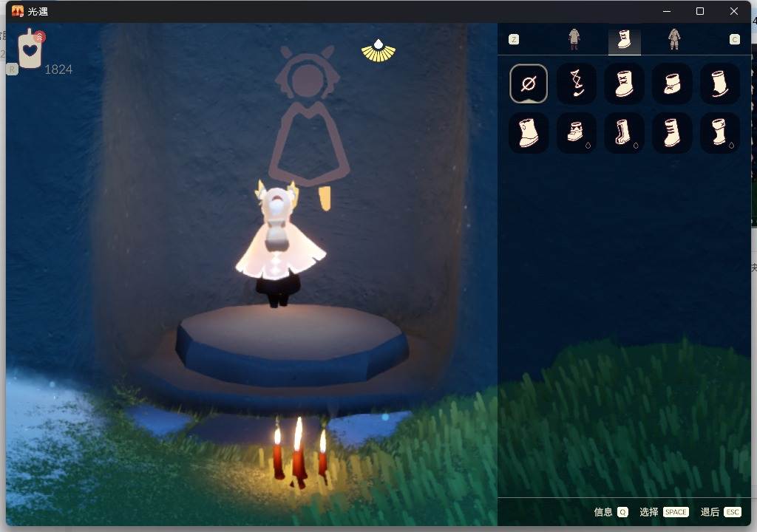The height and width of the screenshot is (532, 757).
Task: Equip the ribbon lace-up sandal footwear
Action: point(577,83)
